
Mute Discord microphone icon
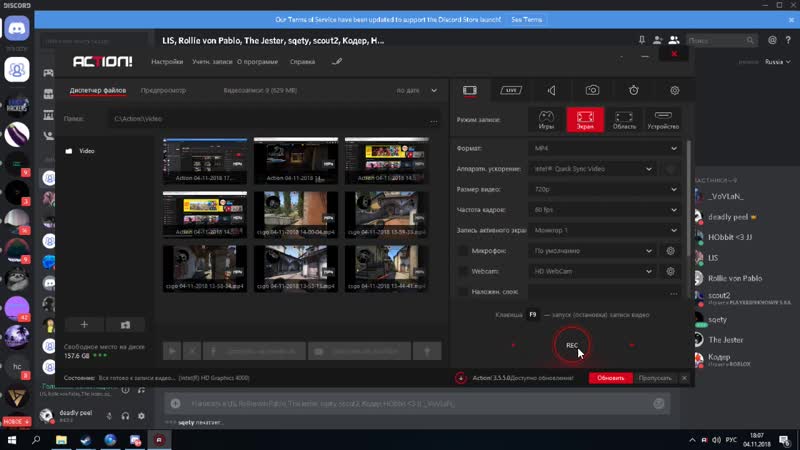click(109, 416)
